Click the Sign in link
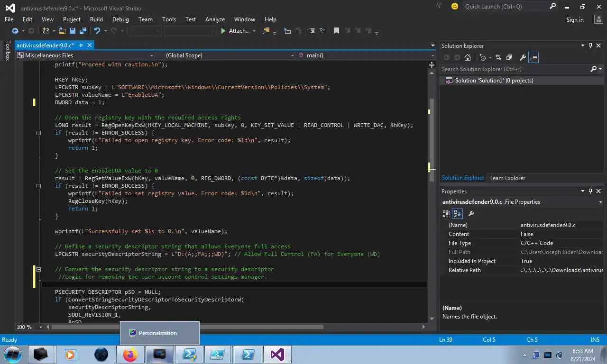Image resolution: width=607 pixels, height=364 pixels. 575,20
